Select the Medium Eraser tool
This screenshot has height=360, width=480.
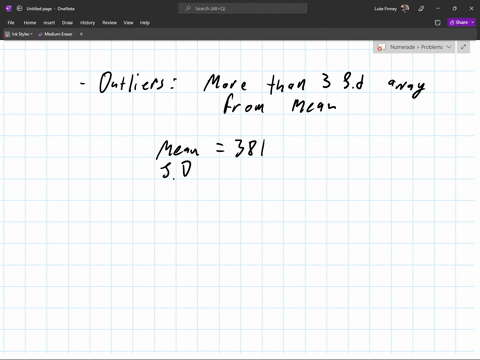[55, 34]
